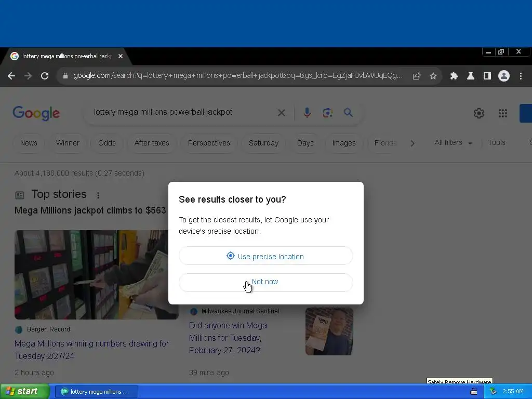Image resolution: width=532 pixels, height=399 pixels.
Task: Open the Chrome profile avatar
Action: click(x=504, y=76)
